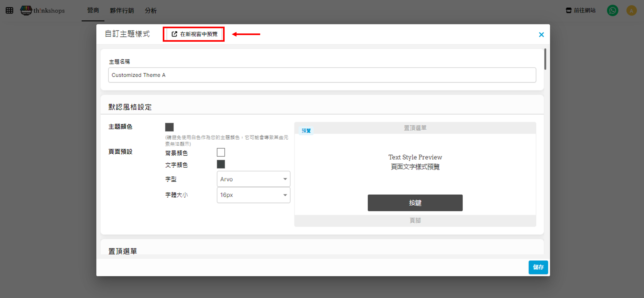Screen dimensions: 644x298
Task: Click the font dropdown arrow
Action: click(x=285, y=179)
